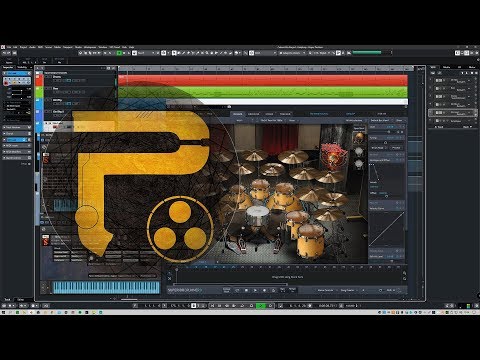Click the Tempo button in Superior Drummer
The image size is (480, 360).
tap(292, 290)
